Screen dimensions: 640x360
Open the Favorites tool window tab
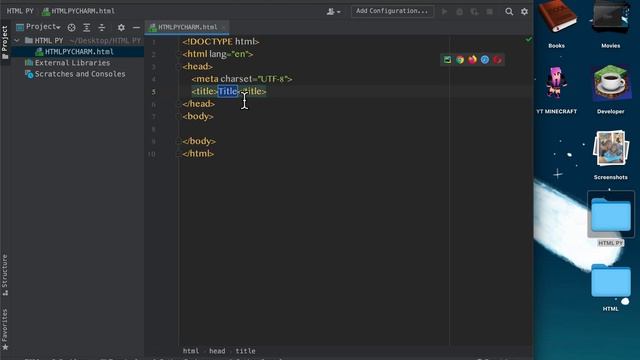point(5,329)
